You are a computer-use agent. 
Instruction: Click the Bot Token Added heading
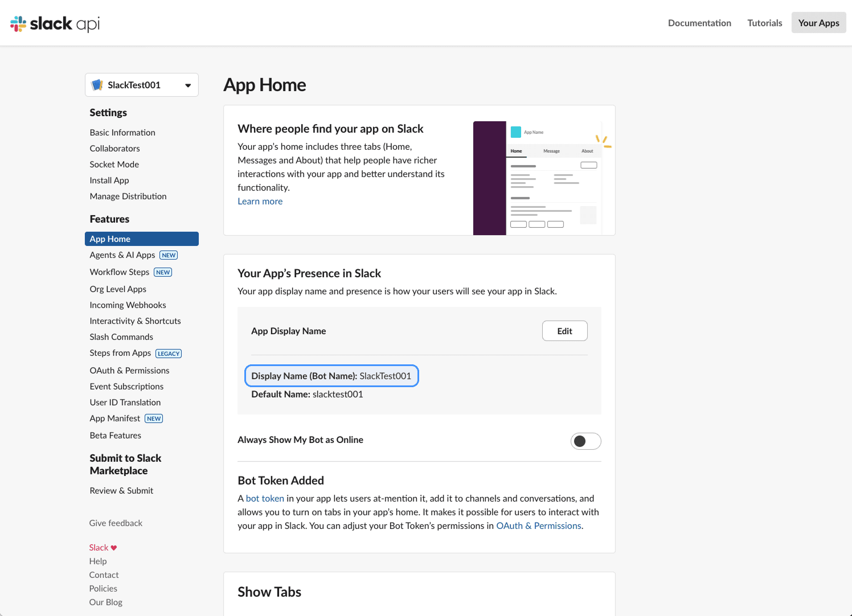(281, 481)
